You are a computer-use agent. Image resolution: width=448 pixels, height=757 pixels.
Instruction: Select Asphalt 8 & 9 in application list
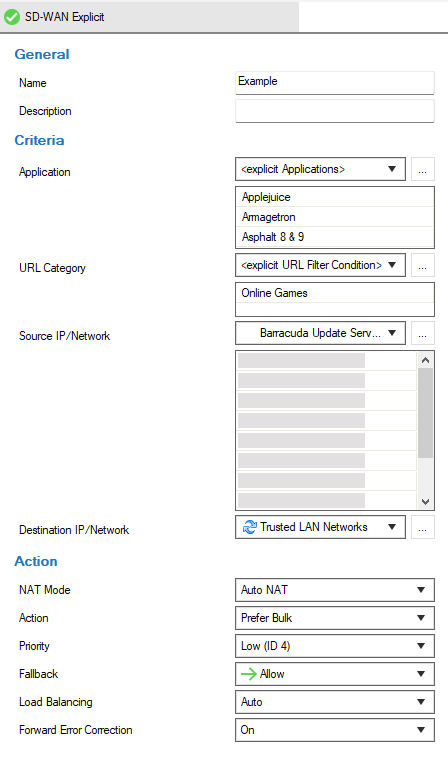tap(335, 237)
